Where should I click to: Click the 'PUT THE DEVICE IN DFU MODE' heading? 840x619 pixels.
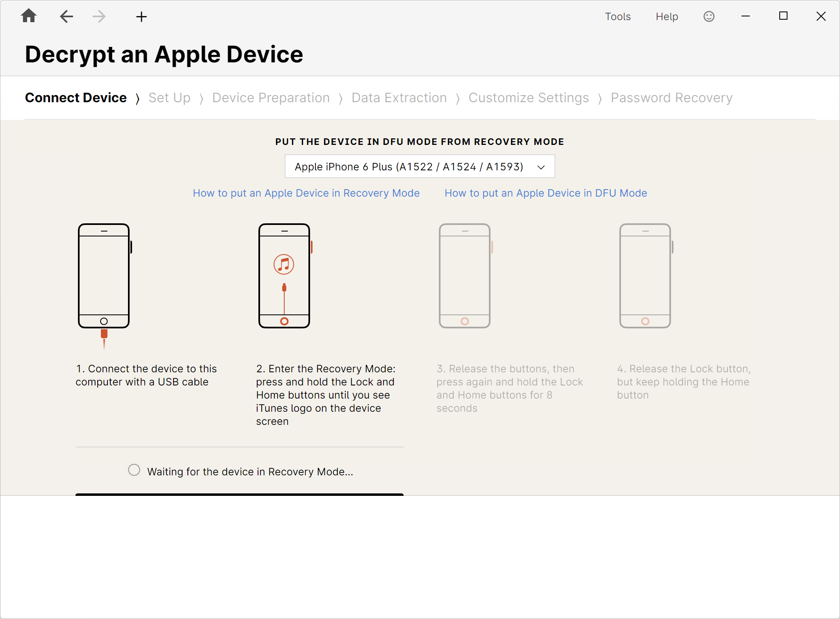click(420, 142)
